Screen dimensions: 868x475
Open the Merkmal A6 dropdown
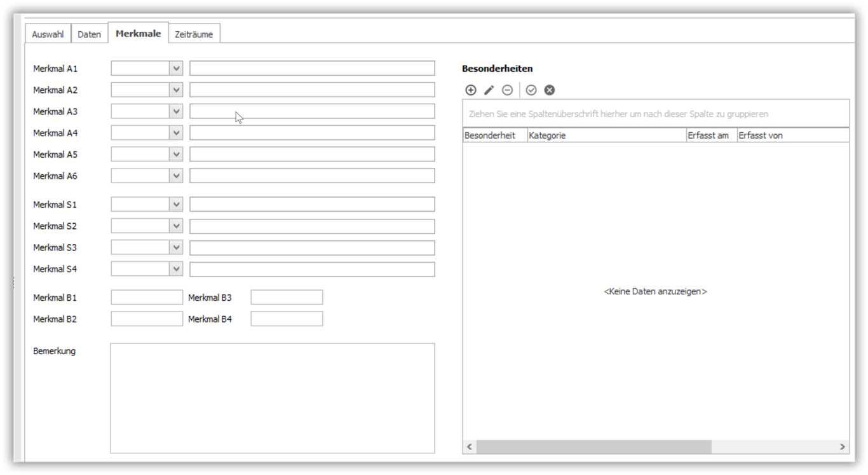(x=176, y=176)
